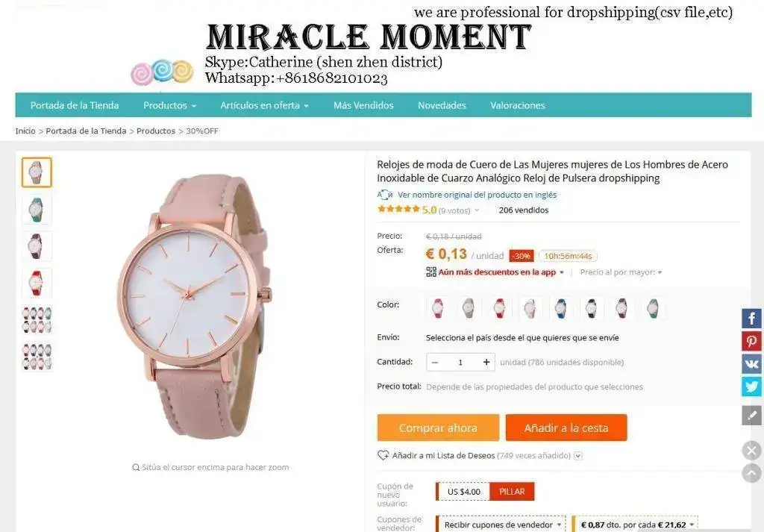Click the heart wishlist icon

pos(383,455)
